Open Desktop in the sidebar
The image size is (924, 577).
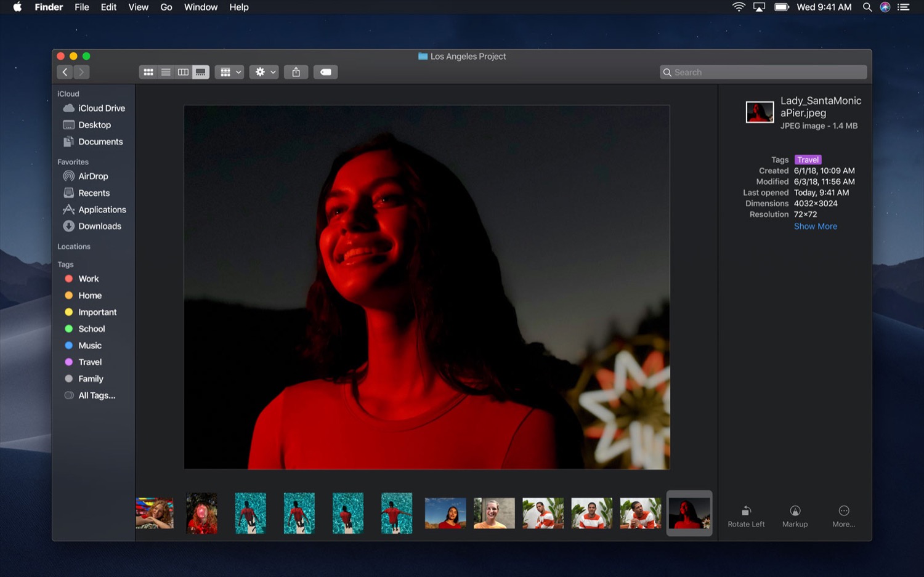coord(87,125)
